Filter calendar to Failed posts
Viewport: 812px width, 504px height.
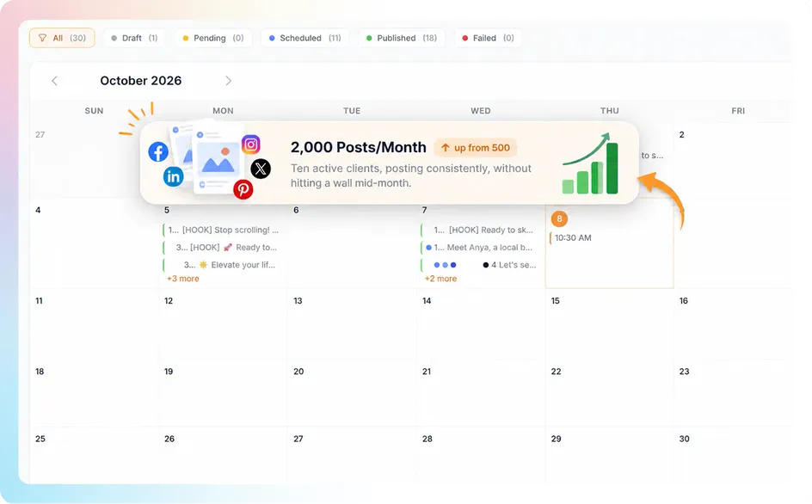488,38
